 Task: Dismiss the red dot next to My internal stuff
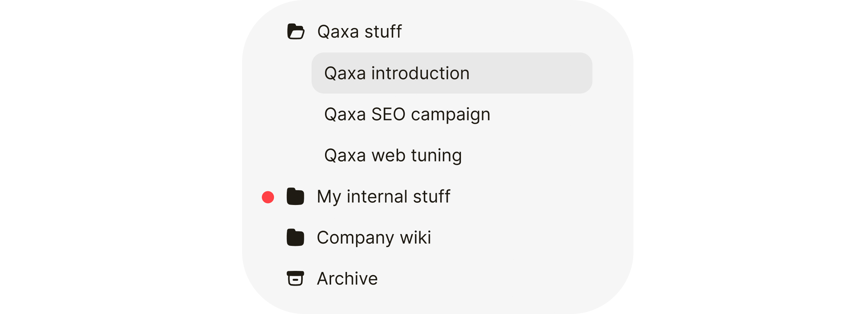click(268, 197)
